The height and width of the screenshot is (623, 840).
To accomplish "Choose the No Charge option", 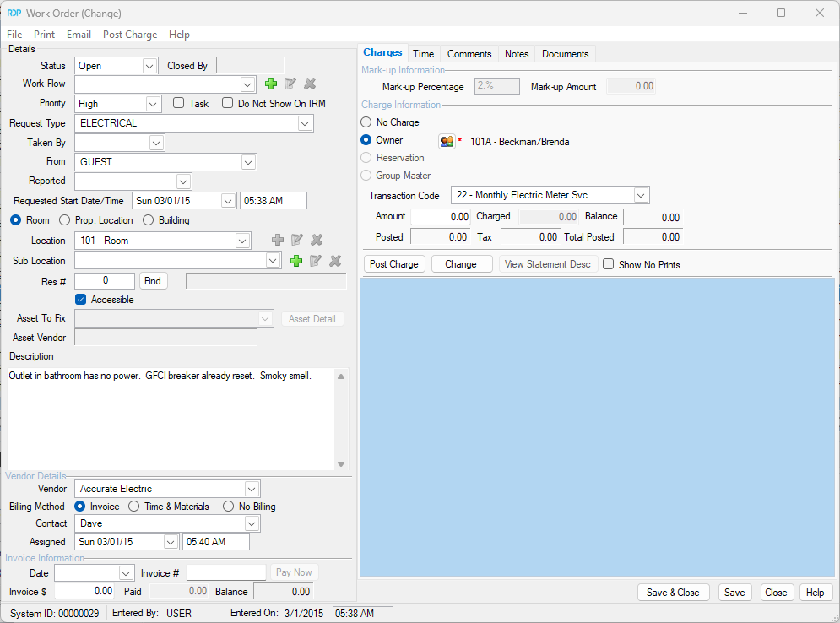I will [366, 122].
